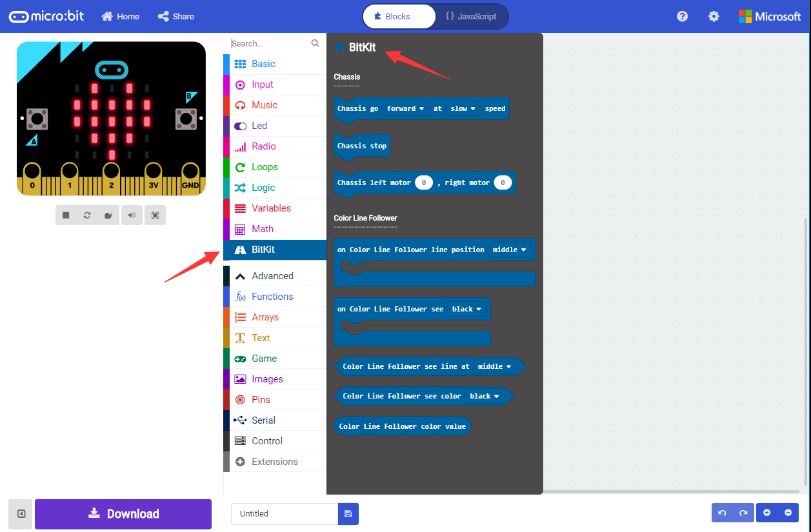Open the slow speed dropdown
This screenshot has height=532, width=811.
pos(463,108)
